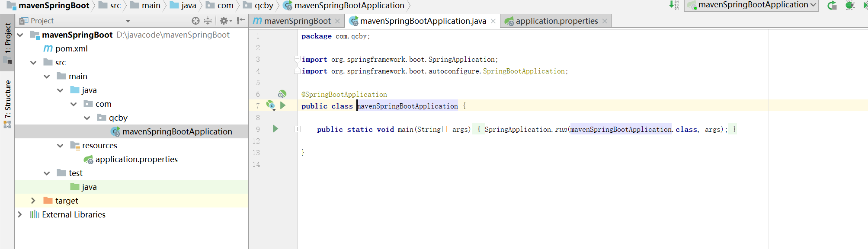The height and width of the screenshot is (249, 868).
Task: Collapse the main folder node
Action: pyautogui.click(x=47, y=76)
